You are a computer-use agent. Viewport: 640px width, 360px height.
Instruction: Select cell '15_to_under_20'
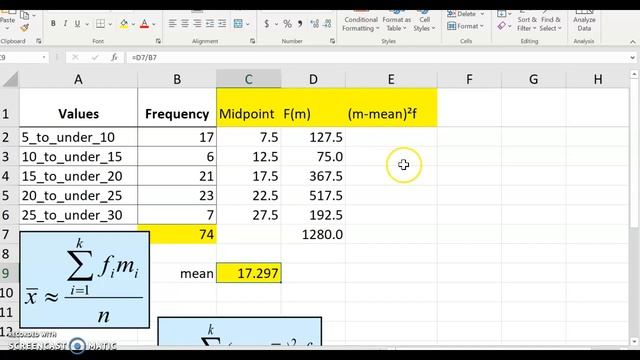click(x=78, y=176)
